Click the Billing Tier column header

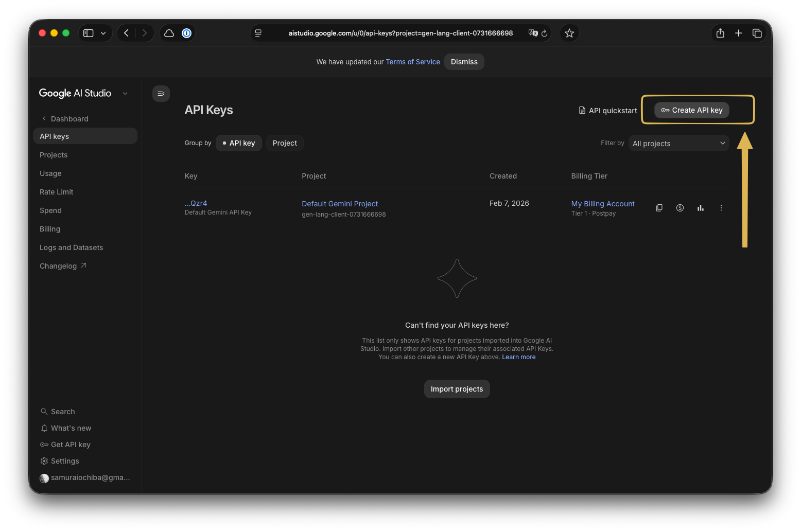[x=589, y=176]
